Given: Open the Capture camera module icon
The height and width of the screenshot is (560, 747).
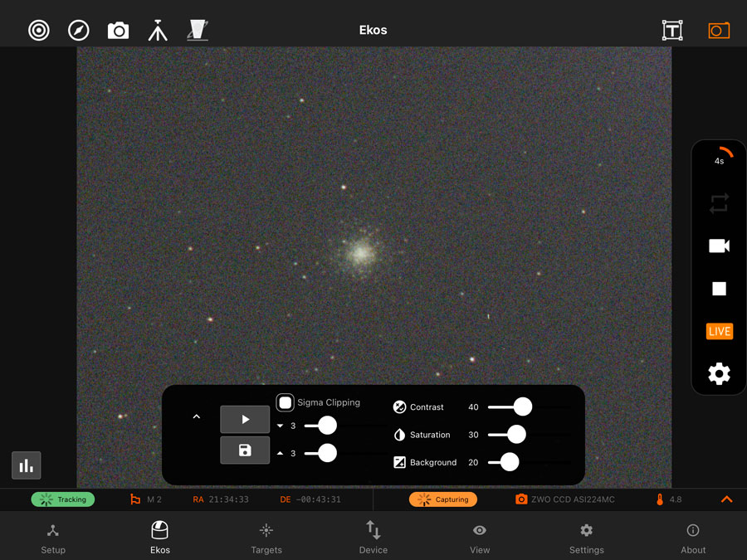Looking at the screenshot, I should pos(118,31).
